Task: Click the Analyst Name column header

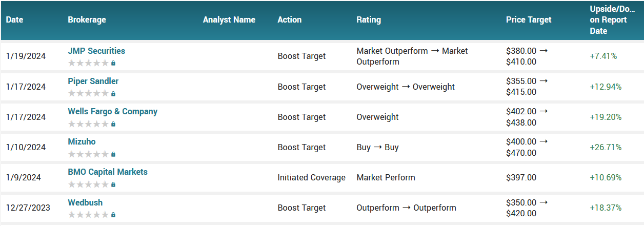Action: [229, 20]
